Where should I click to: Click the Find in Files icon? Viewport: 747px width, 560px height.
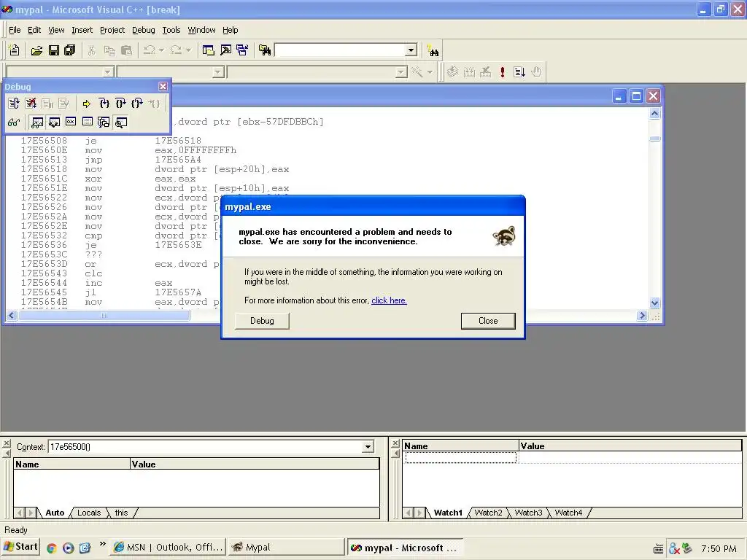point(265,50)
